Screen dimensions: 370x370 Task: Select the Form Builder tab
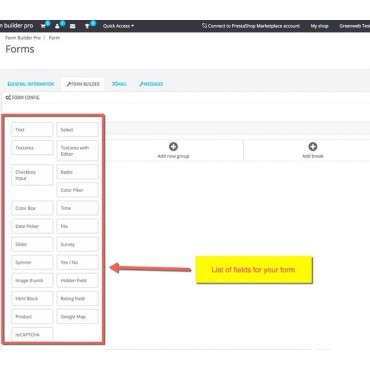coord(83,84)
